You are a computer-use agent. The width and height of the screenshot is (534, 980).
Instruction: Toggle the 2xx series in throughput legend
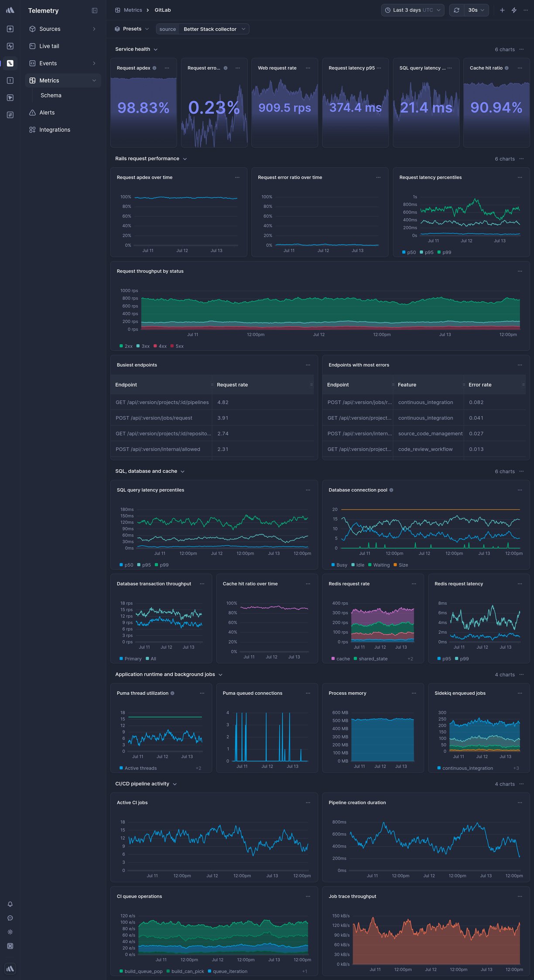(126, 346)
